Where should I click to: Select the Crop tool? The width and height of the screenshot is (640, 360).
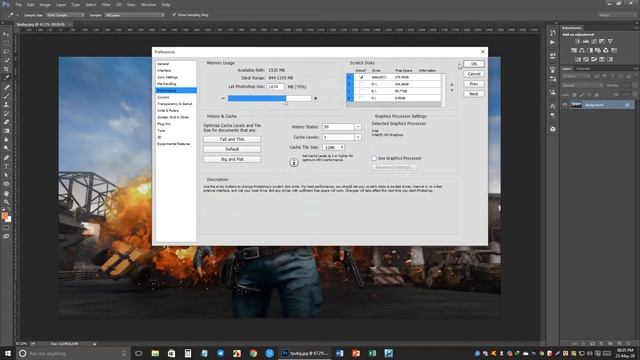pos(6,69)
